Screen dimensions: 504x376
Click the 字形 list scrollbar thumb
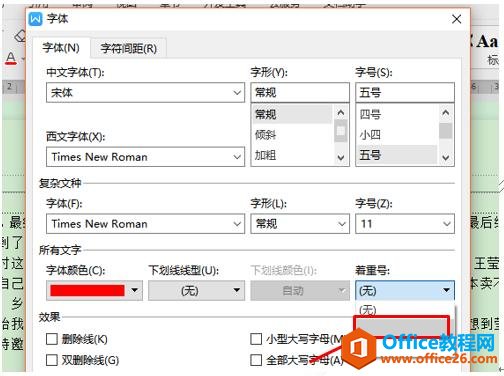341,131
